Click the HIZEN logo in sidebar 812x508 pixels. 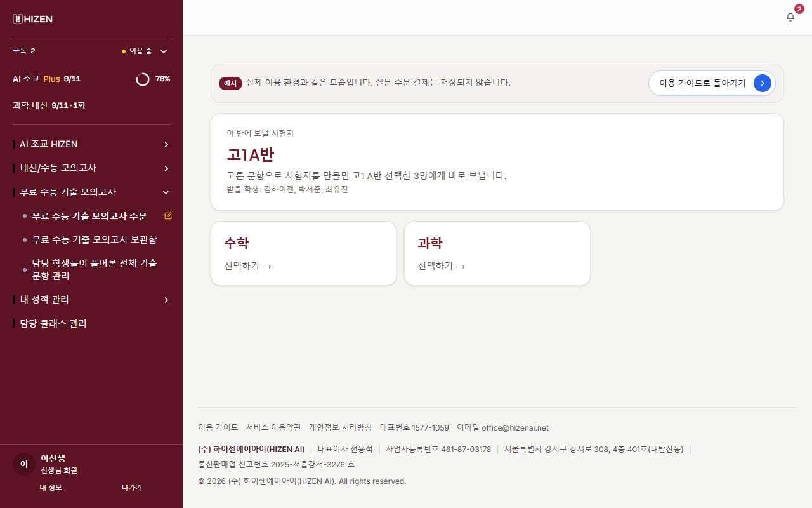[x=33, y=19]
